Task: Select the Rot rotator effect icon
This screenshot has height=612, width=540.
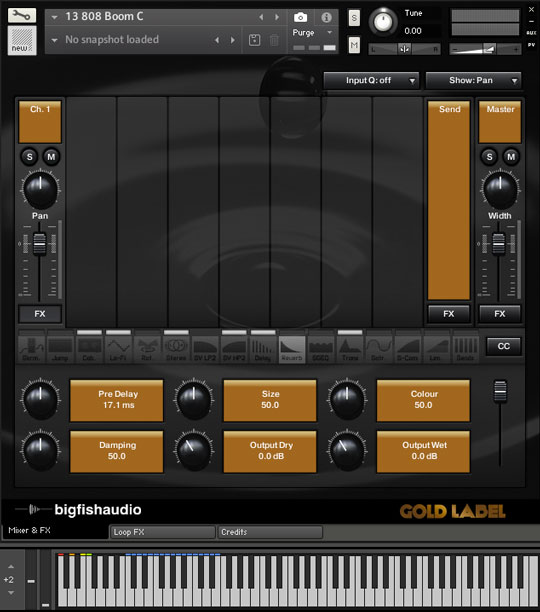Action: (x=147, y=350)
